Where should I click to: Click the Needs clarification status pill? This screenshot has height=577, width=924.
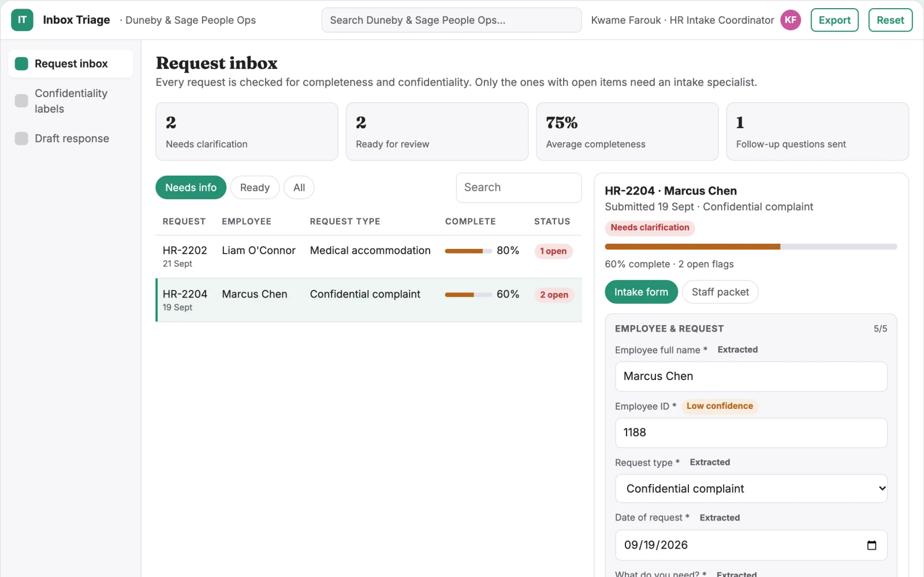point(650,228)
